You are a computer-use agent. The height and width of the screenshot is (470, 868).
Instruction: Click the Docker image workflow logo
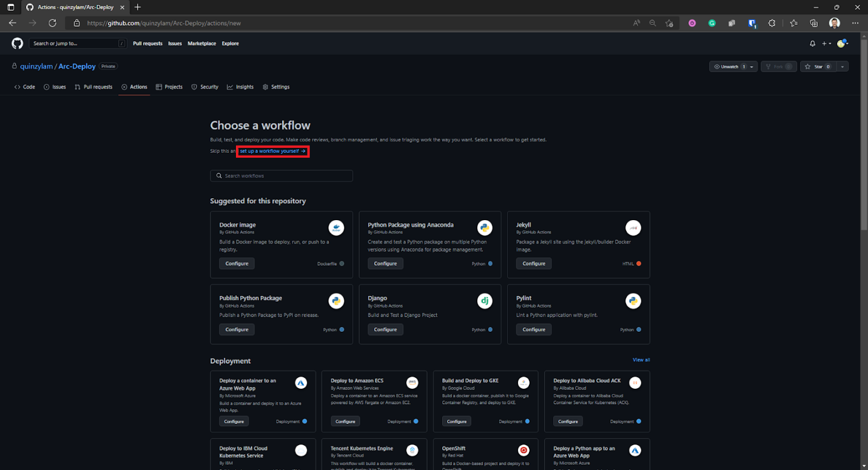tap(336, 227)
